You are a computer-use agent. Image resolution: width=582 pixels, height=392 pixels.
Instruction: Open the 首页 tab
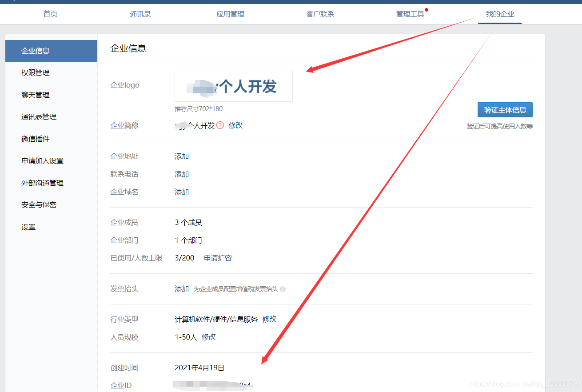(x=50, y=14)
